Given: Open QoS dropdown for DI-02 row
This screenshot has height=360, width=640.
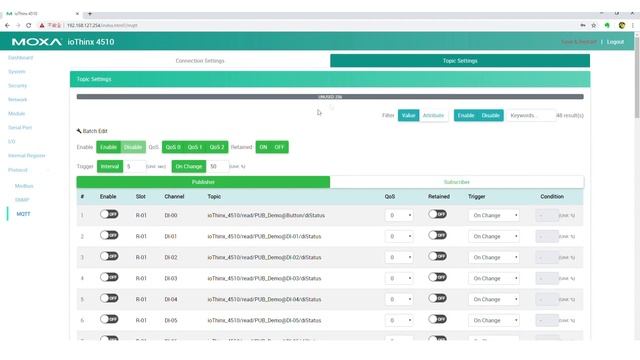Looking at the screenshot, I should click(x=399, y=257).
